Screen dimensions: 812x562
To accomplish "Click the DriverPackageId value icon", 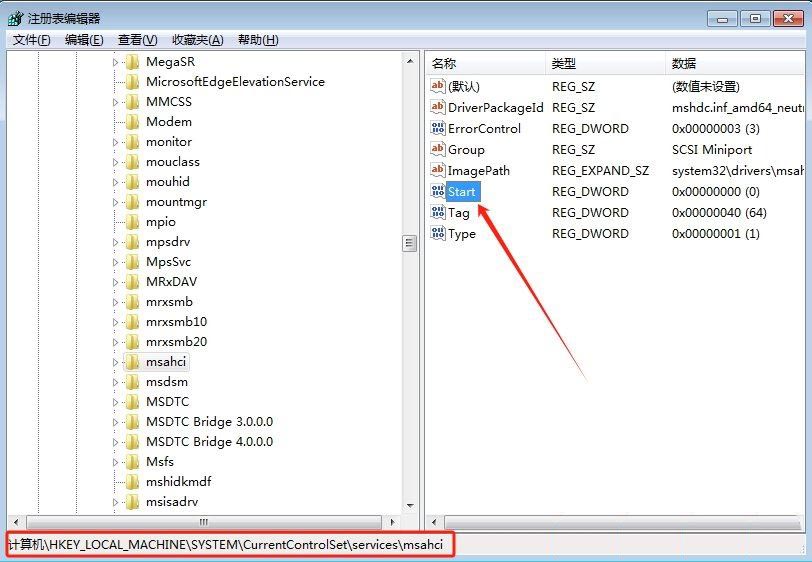I will 437,108.
